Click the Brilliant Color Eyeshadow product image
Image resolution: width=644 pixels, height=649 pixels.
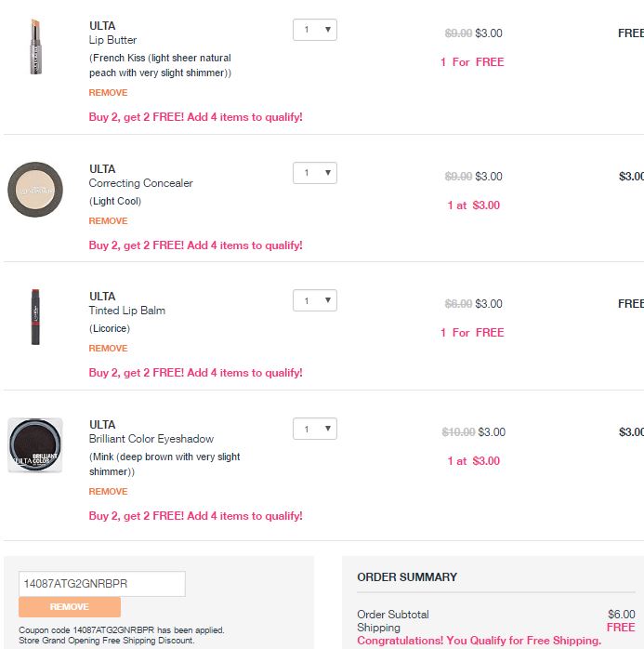coord(35,444)
